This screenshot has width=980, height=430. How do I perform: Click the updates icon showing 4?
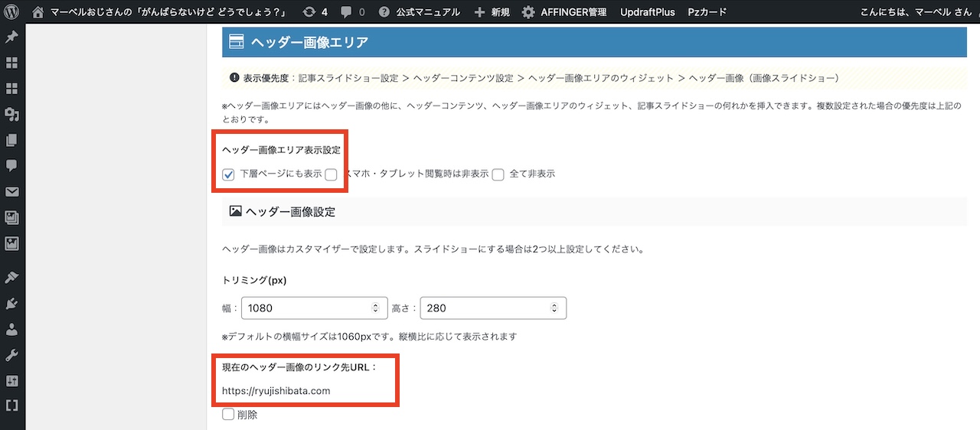[x=315, y=12]
